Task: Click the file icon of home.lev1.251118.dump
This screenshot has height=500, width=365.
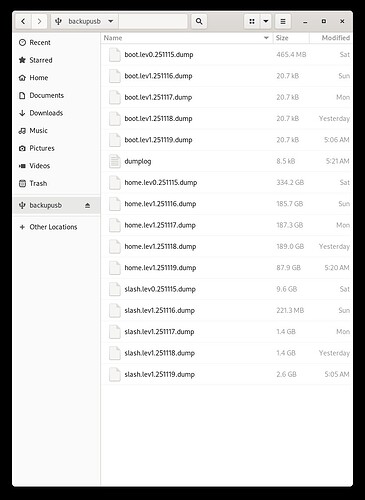Action: 115,247
